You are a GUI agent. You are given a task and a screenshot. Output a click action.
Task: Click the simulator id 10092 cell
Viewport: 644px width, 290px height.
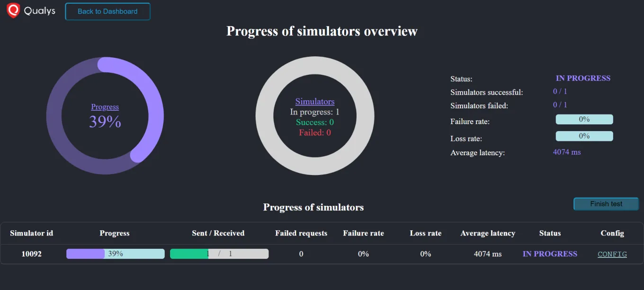[31, 254]
